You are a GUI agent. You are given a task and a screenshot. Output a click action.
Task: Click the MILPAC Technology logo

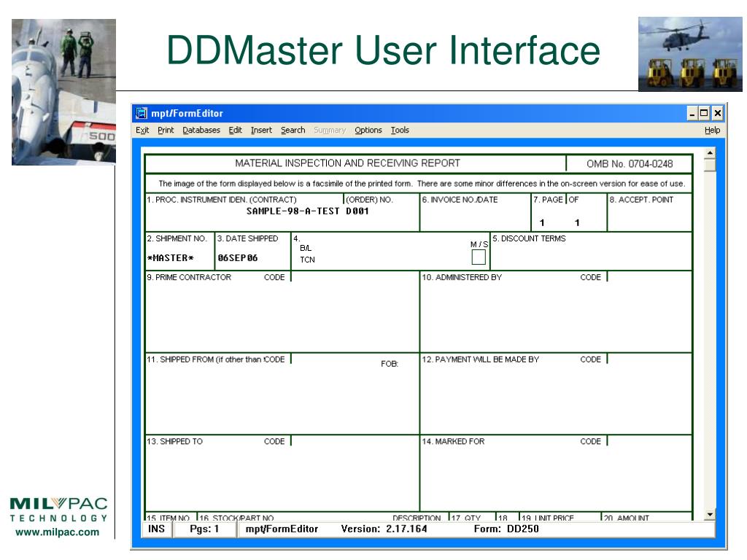pos(58,510)
